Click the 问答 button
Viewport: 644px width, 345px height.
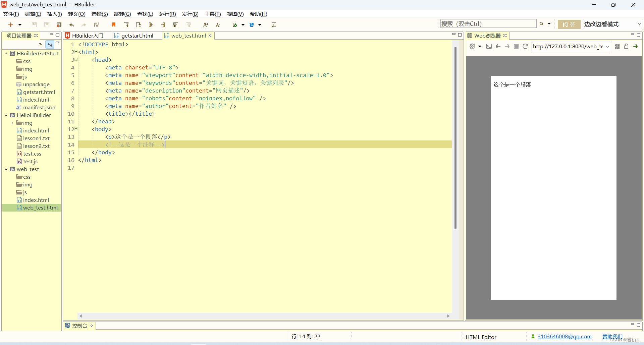click(x=569, y=24)
